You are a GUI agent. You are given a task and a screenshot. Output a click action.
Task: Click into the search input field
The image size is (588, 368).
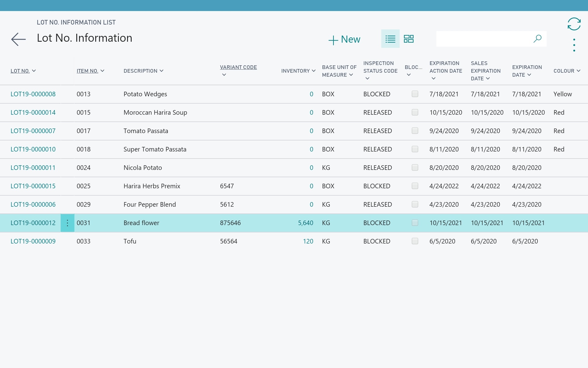click(484, 39)
